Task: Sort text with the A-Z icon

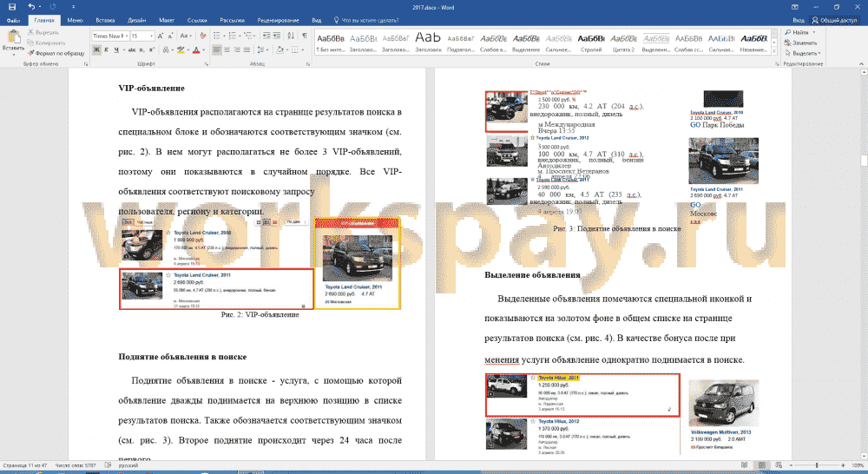Action: coord(291,36)
